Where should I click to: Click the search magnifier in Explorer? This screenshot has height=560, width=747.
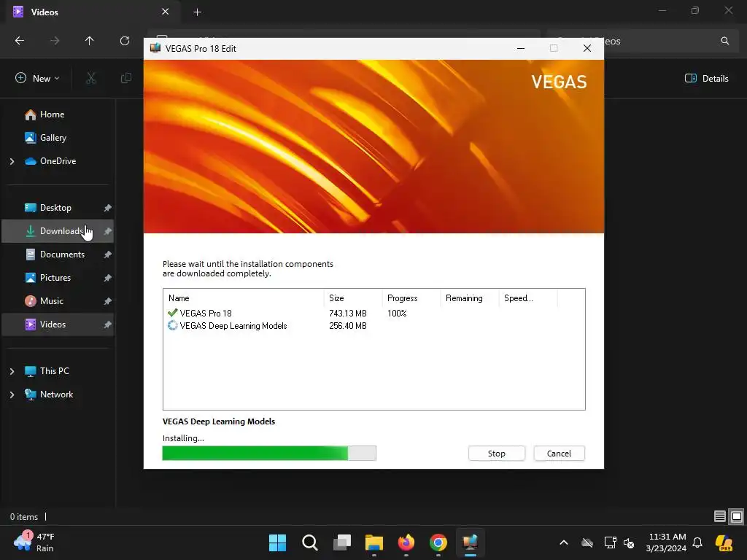(724, 41)
